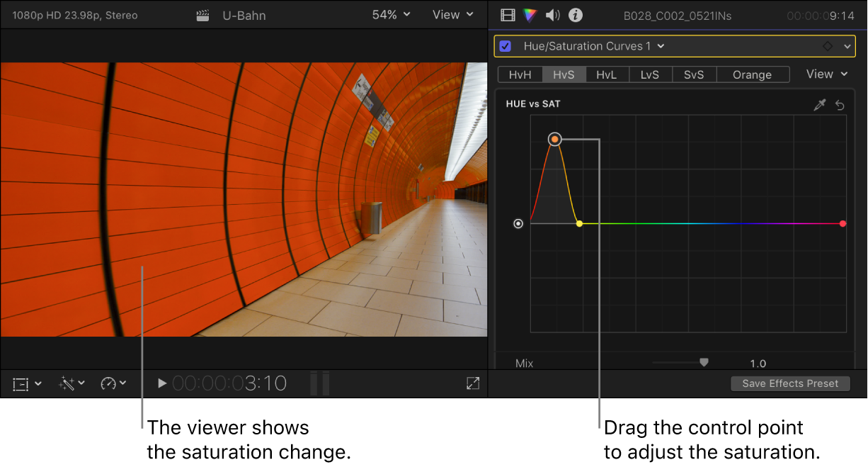Open the viewer's View menu
Viewport: 868px width, 472px height.
click(x=452, y=14)
